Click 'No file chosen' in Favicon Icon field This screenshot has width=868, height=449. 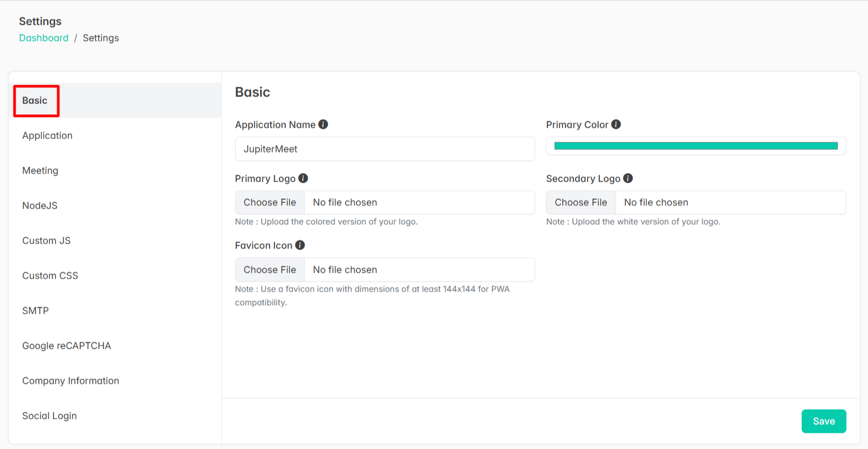click(x=345, y=270)
